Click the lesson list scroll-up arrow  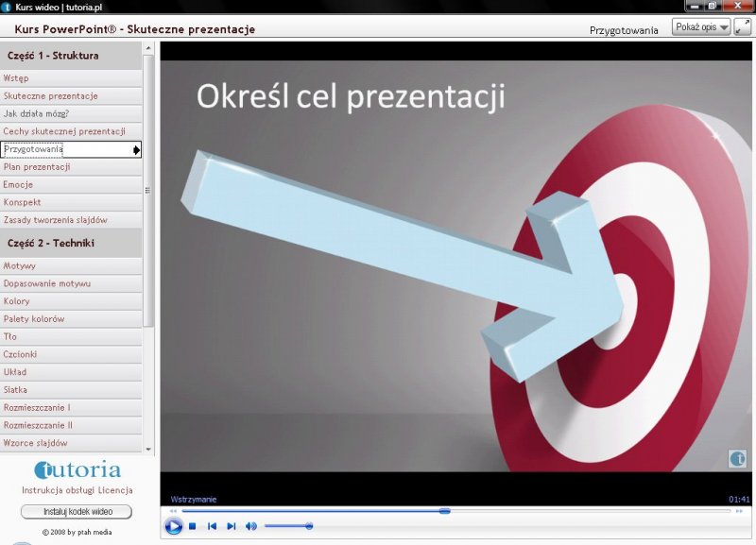click(148, 49)
